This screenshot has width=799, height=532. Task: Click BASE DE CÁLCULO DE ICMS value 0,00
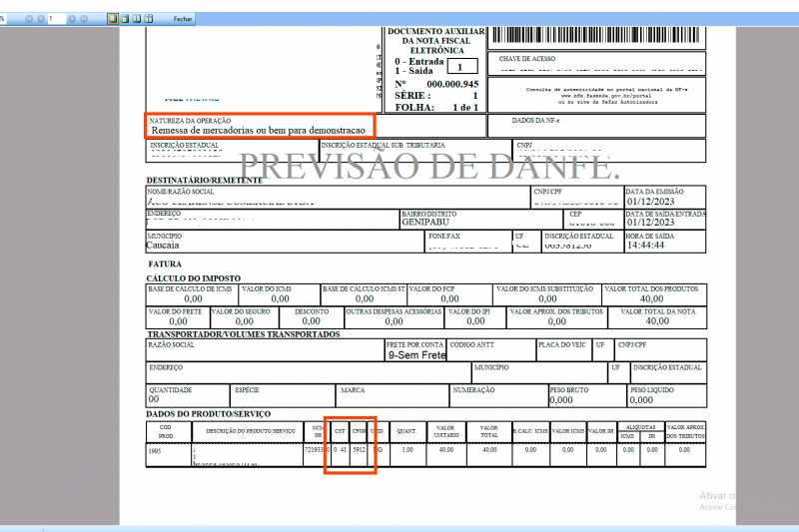pyautogui.click(x=193, y=298)
